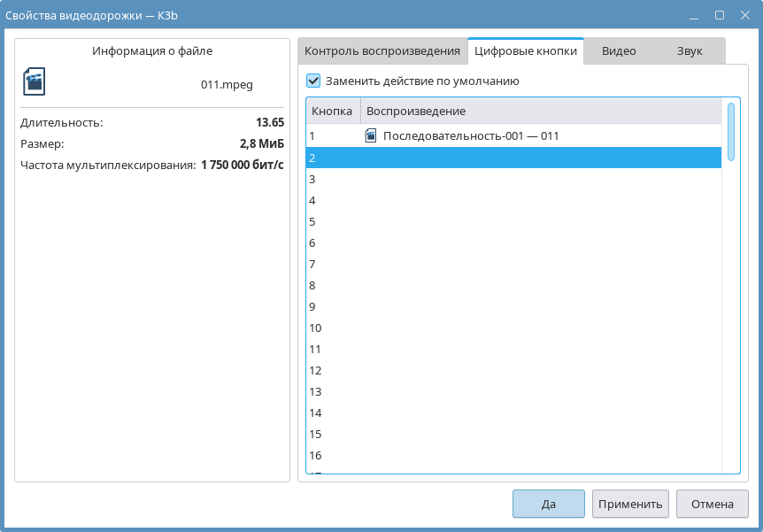Viewport: 763px width, 532px height.
Task: Select button row 10 in list
Action: [513, 328]
